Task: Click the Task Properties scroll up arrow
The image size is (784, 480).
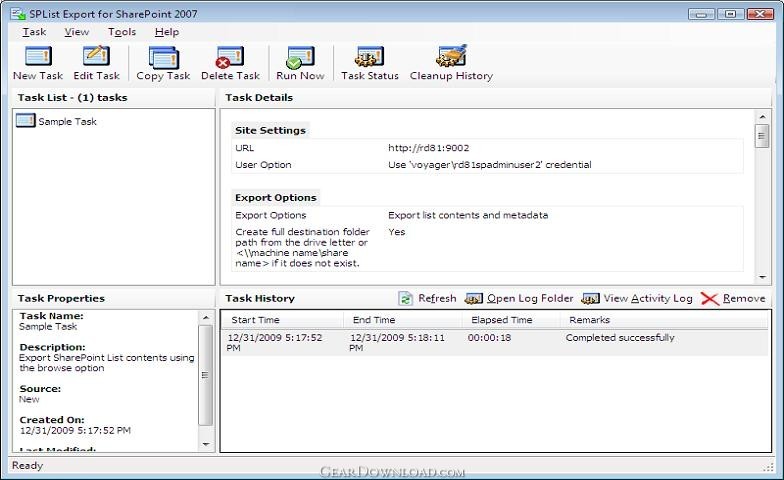Action: 206,318
